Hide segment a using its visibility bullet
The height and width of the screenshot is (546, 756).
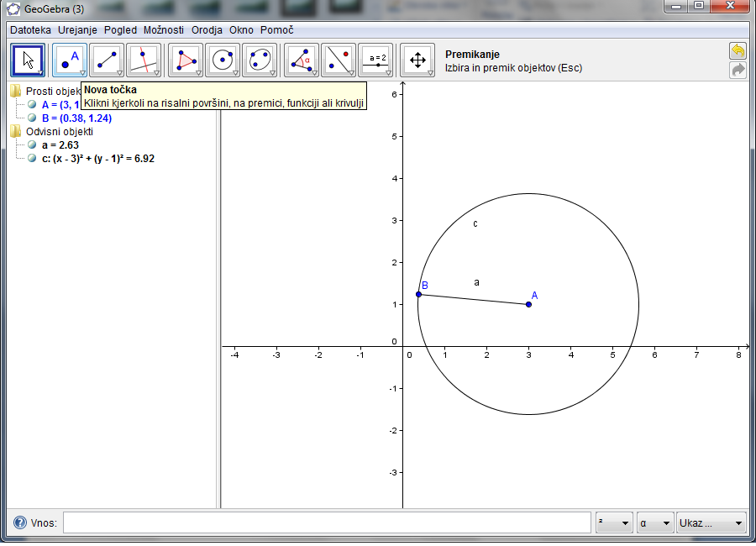32,144
